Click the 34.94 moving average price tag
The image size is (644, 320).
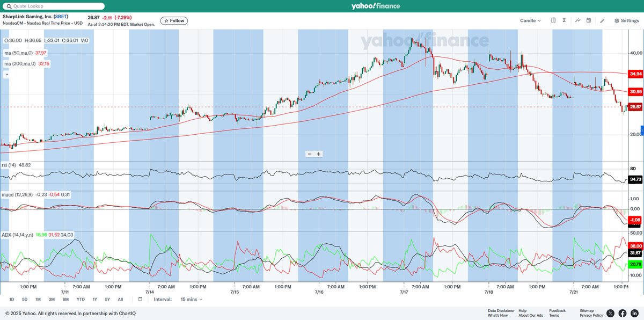[635, 74]
